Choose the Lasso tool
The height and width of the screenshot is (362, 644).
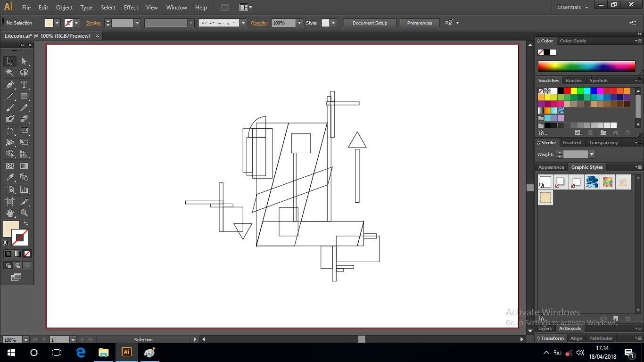click(x=24, y=73)
